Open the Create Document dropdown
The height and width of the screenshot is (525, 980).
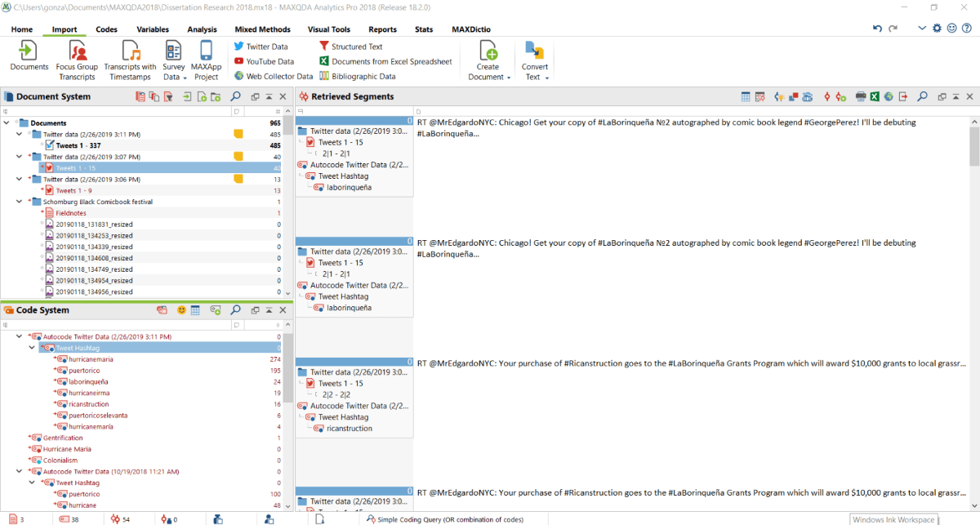(x=489, y=60)
